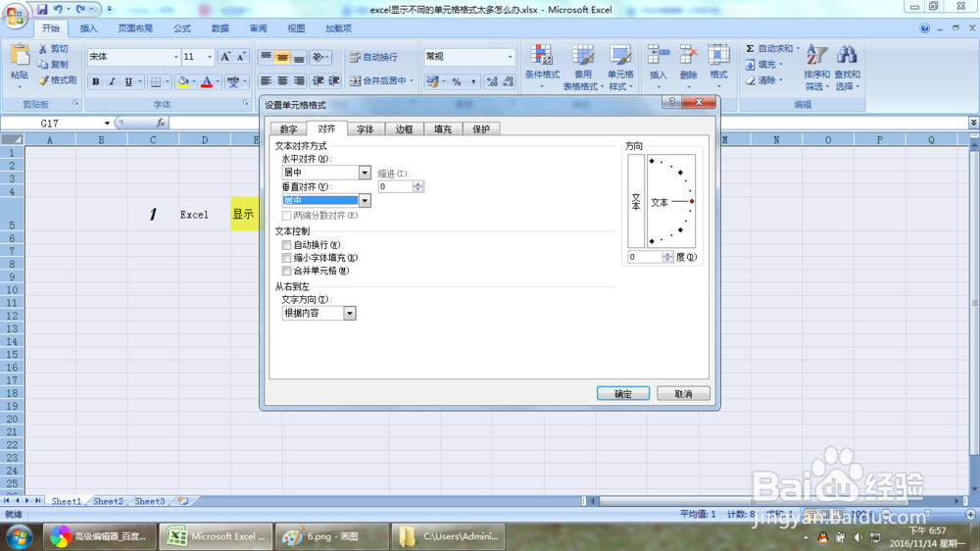Click the Paste icon in clipboard group

click(x=20, y=55)
